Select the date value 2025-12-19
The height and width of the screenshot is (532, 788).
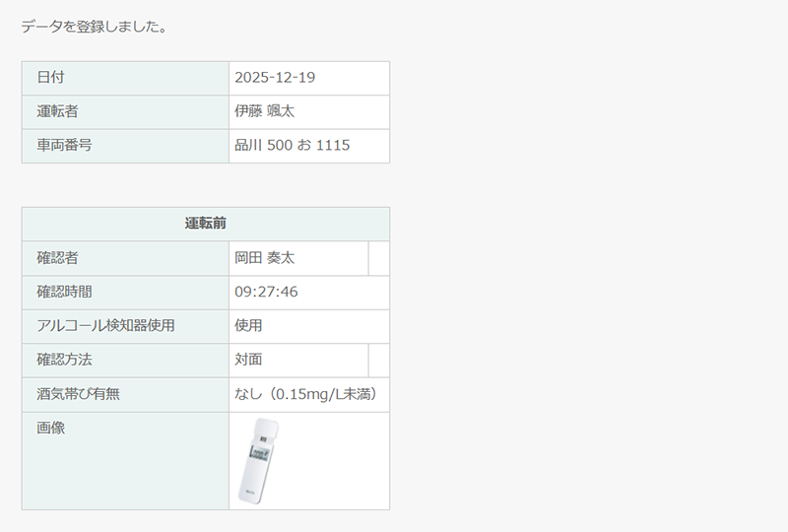pos(275,78)
